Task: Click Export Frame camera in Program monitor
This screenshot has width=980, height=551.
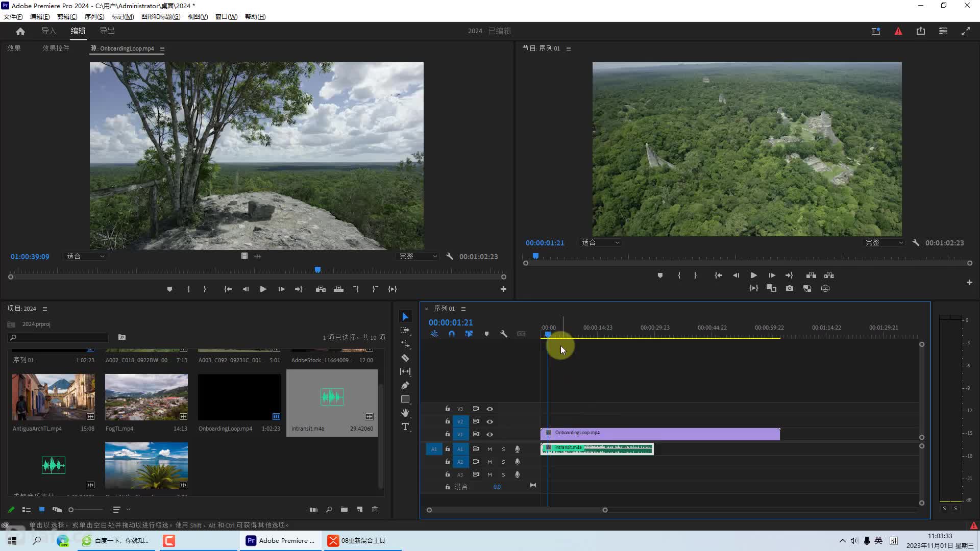Action: click(x=790, y=288)
